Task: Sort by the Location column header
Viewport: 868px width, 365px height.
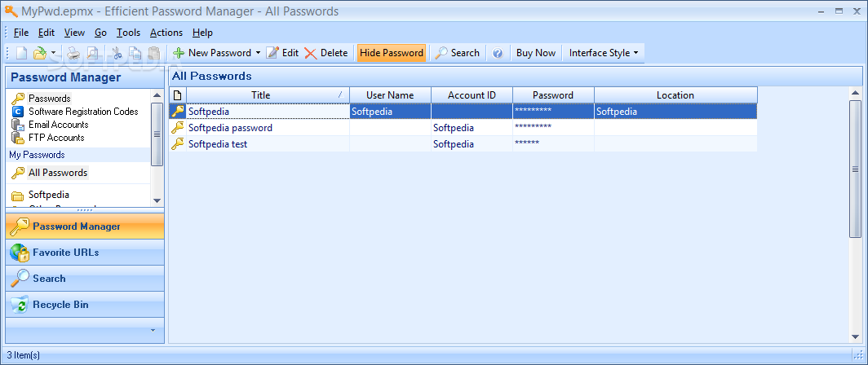Action: 675,95
